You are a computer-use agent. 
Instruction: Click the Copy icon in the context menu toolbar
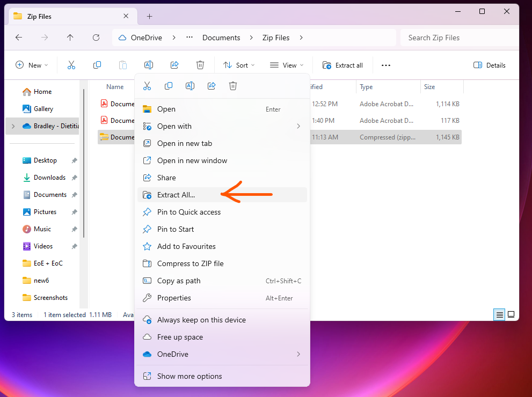169,86
